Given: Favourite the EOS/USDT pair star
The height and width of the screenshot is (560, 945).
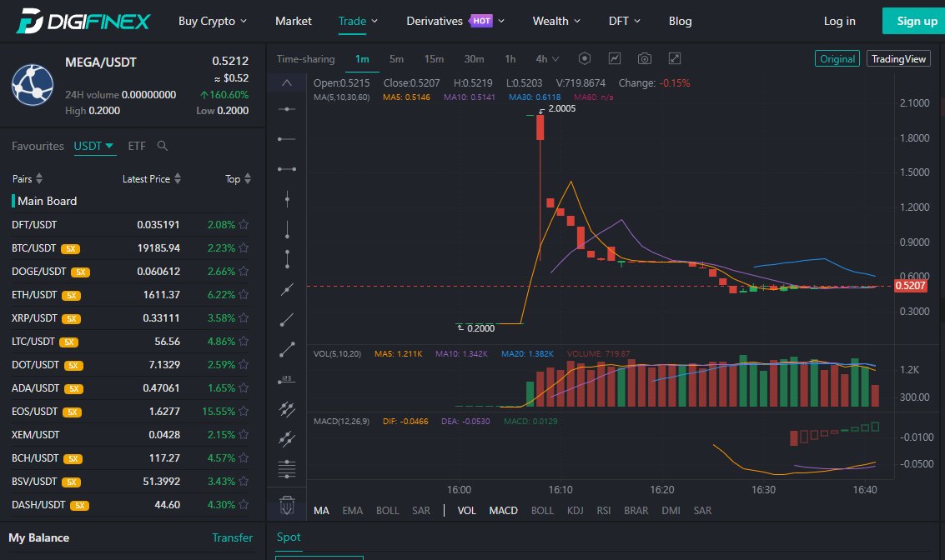Looking at the screenshot, I should click(244, 412).
